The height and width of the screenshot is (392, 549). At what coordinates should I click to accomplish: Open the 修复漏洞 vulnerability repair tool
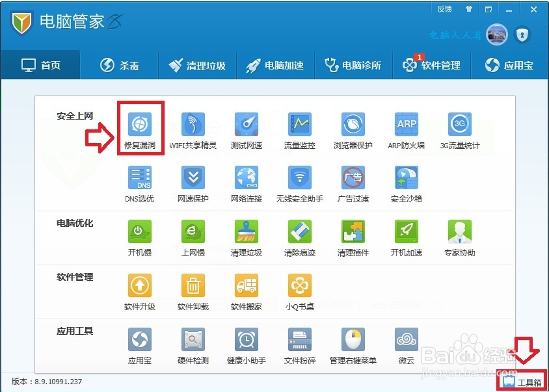coord(140,130)
